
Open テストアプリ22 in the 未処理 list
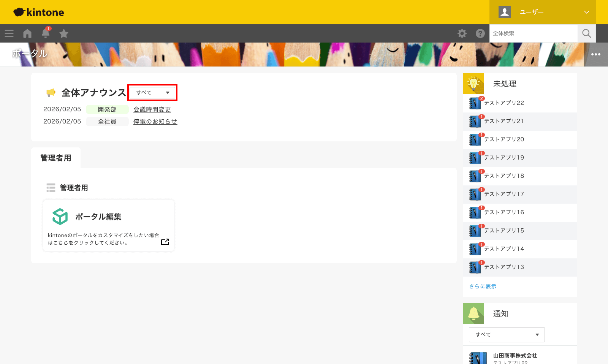click(x=504, y=103)
